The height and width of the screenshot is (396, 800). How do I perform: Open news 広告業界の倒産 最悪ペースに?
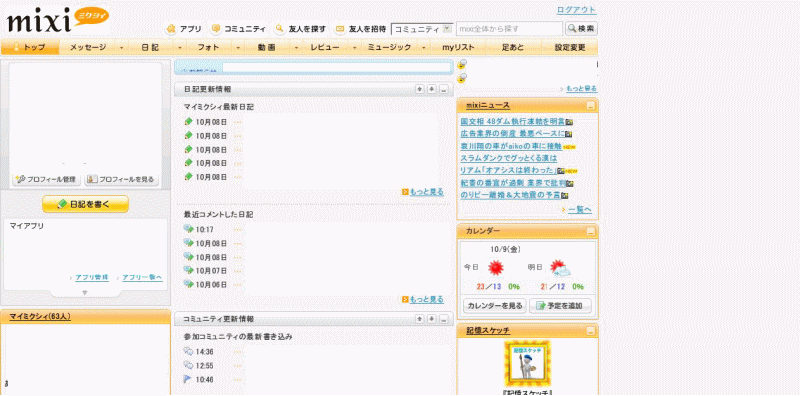point(512,134)
